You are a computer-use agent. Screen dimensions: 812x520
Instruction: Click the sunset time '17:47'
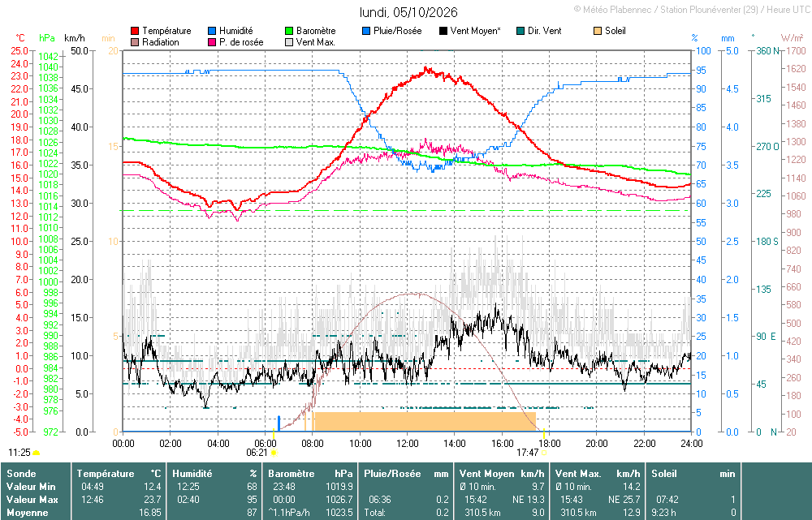click(x=527, y=453)
